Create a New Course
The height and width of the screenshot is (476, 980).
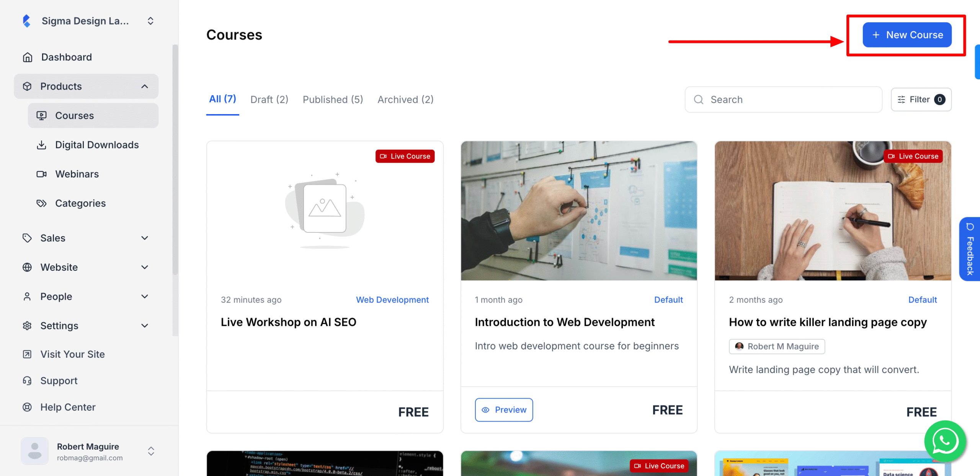[907, 35]
